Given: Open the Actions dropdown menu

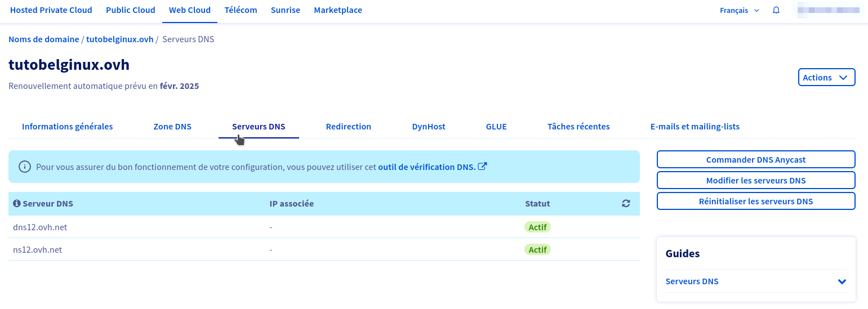Looking at the screenshot, I should click(826, 78).
